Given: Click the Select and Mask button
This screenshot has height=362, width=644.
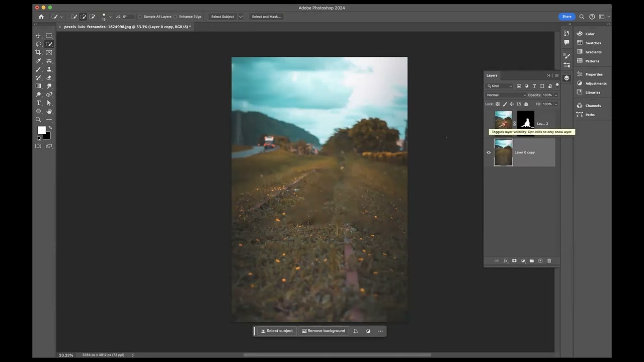Looking at the screenshot, I should tap(266, 17).
